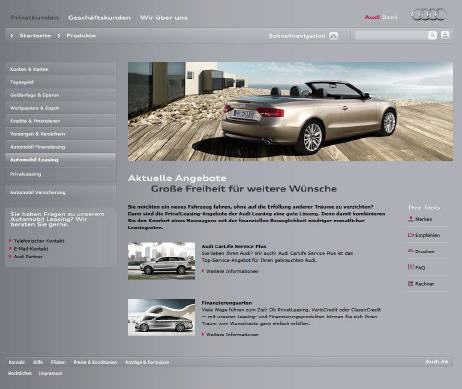This screenshot has height=389, width=462.
Task: Click the FAQ icon
Action: tap(411, 267)
